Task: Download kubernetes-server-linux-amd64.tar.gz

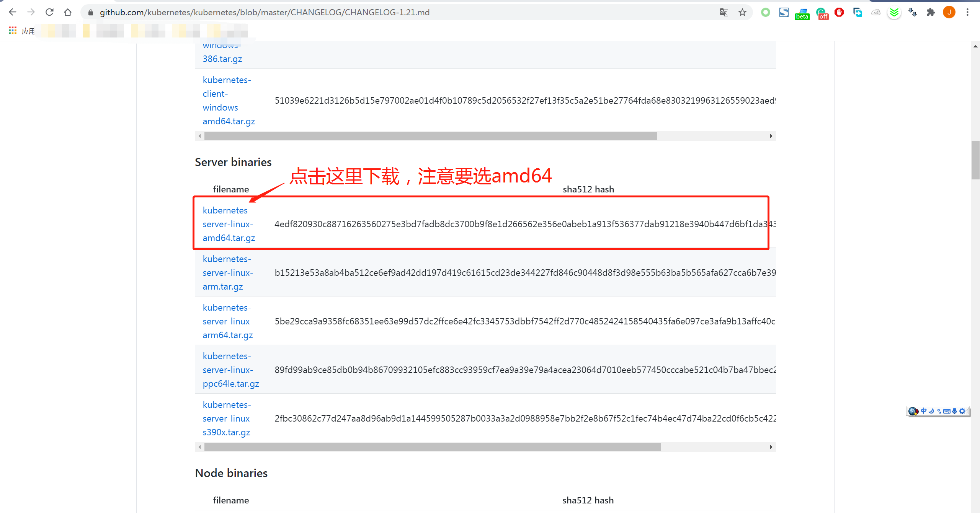Action: [x=229, y=224]
